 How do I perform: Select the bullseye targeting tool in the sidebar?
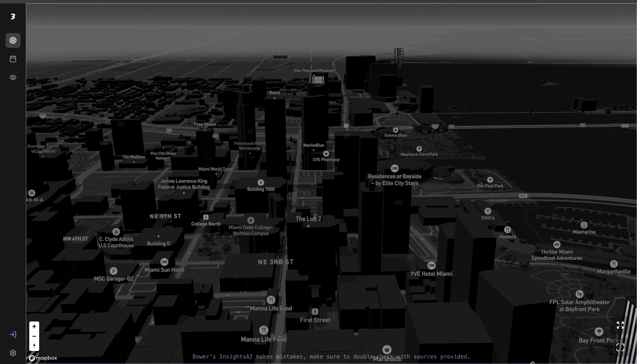(13, 40)
